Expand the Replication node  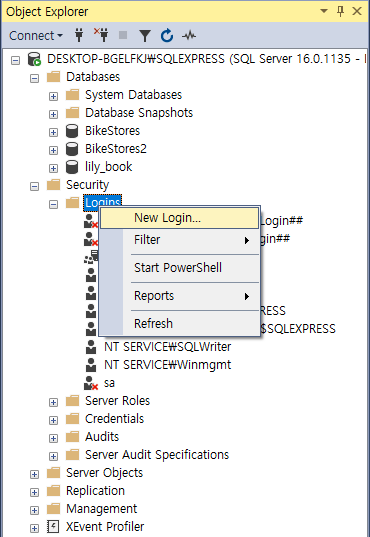coord(34,492)
